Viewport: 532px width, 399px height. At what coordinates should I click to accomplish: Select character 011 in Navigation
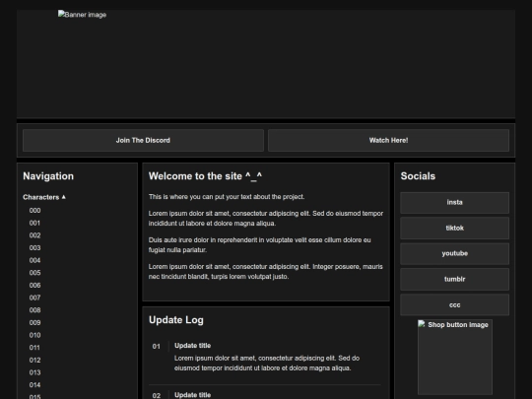tap(34, 348)
